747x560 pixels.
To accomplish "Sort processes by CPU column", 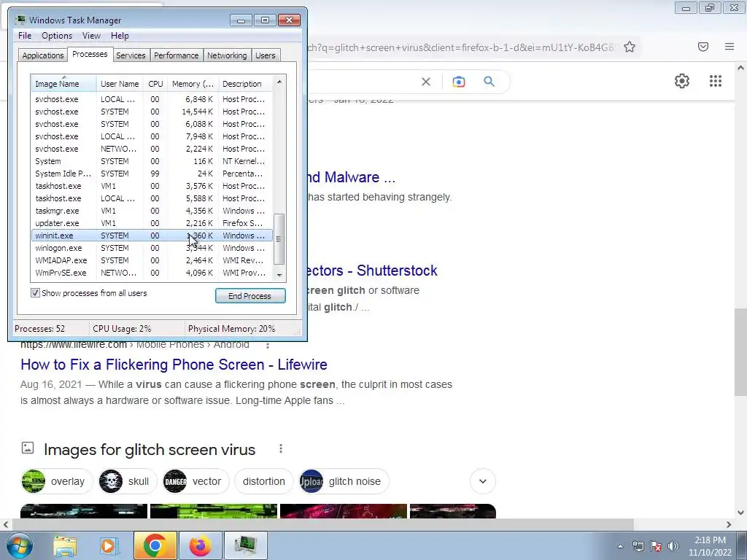I will pyautogui.click(x=155, y=83).
